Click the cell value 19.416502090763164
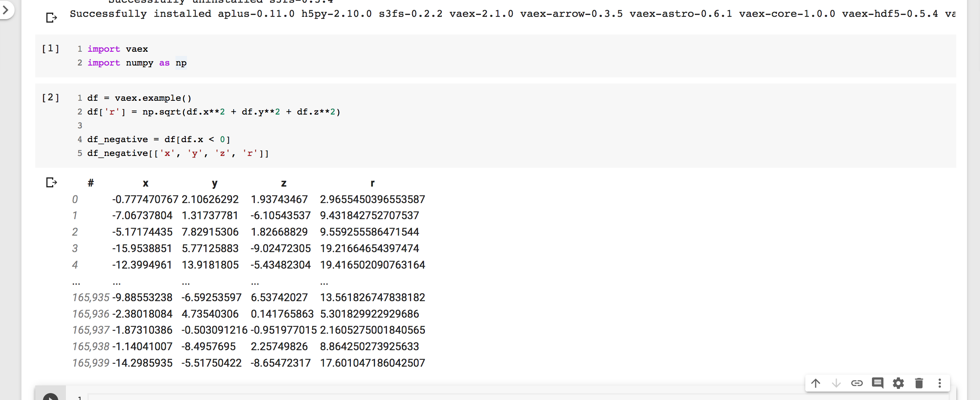This screenshot has width=980, height=400. click(373, 265)
